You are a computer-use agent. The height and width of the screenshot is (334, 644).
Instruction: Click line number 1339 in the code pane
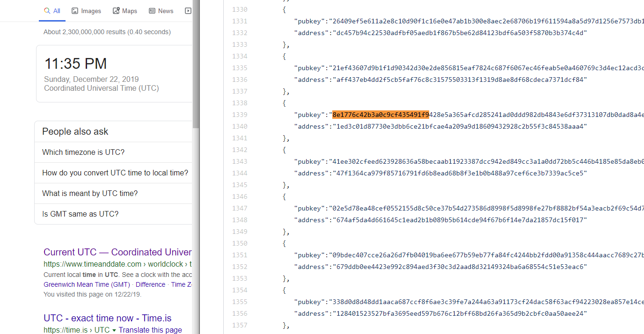tap(240, 114)
